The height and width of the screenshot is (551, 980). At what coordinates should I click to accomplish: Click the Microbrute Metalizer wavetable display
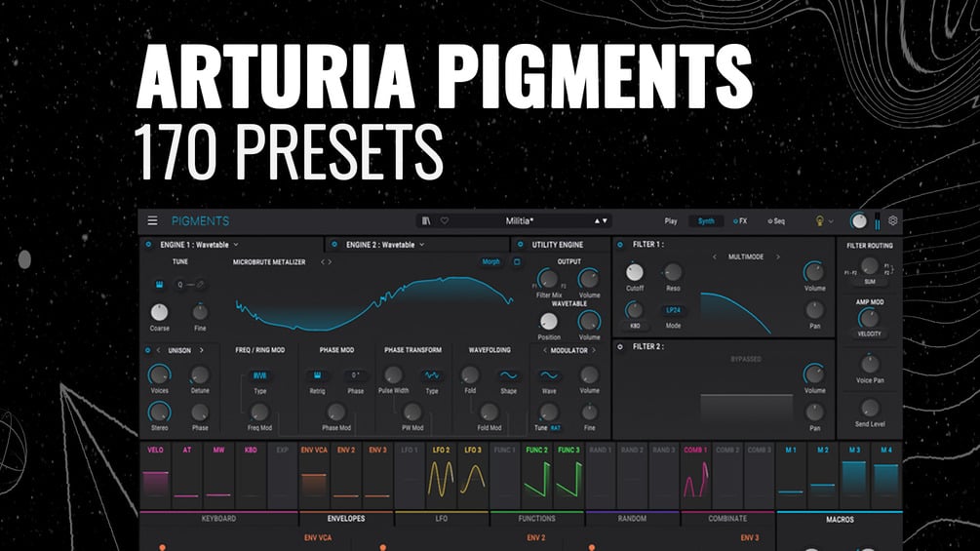(x=373, y=303)
